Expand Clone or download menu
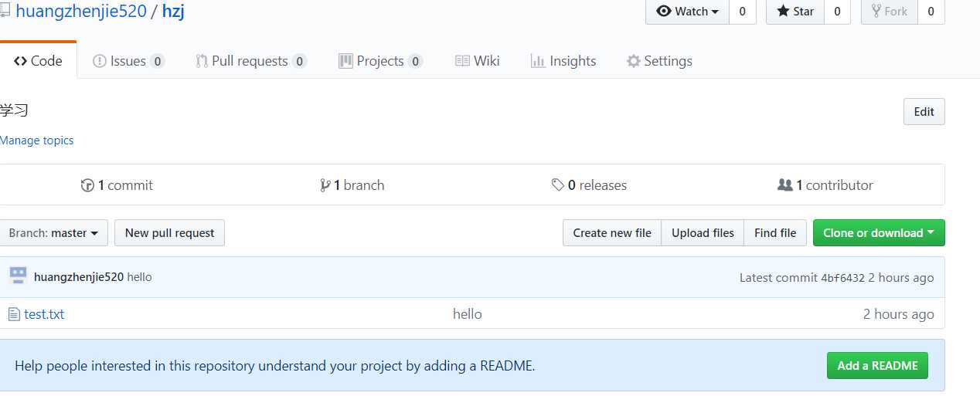980x396 pixels. [x=879, y=233]
